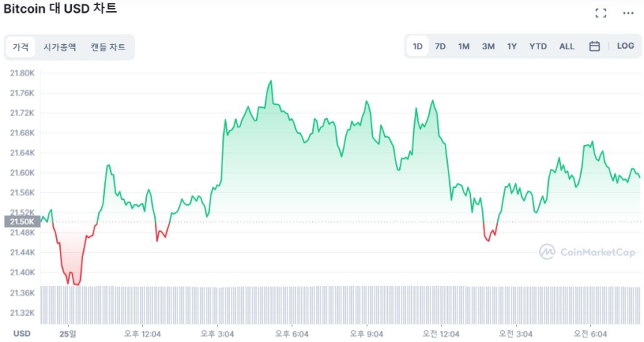Select the 1D time range
Image resolution: width=644 pixels, height=342 pixels.
(418, 46)
